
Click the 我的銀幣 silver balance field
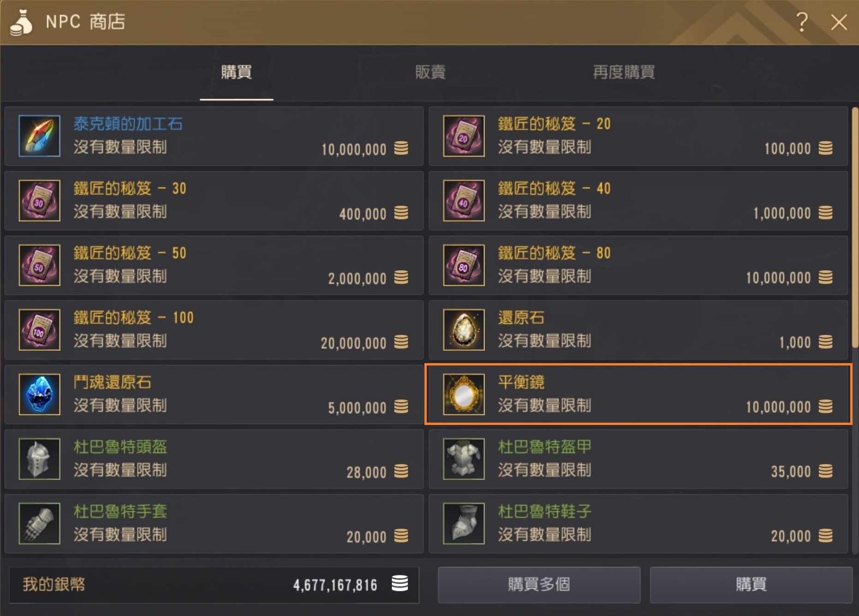pos(214,585)
